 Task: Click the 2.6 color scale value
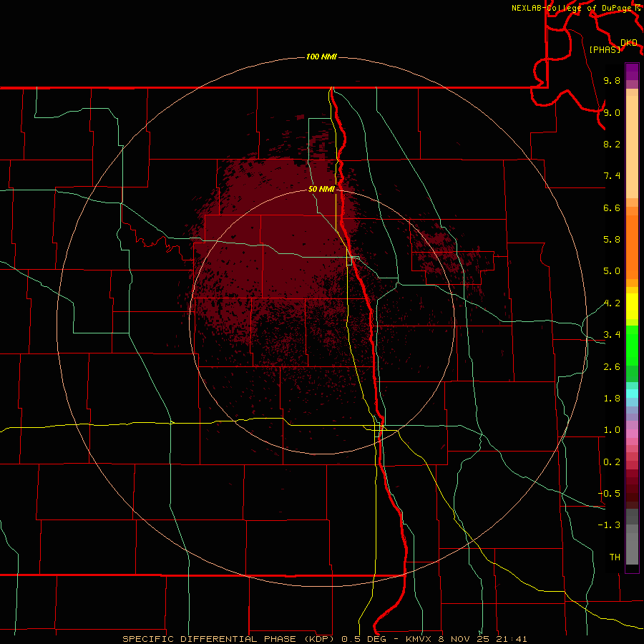612,367
